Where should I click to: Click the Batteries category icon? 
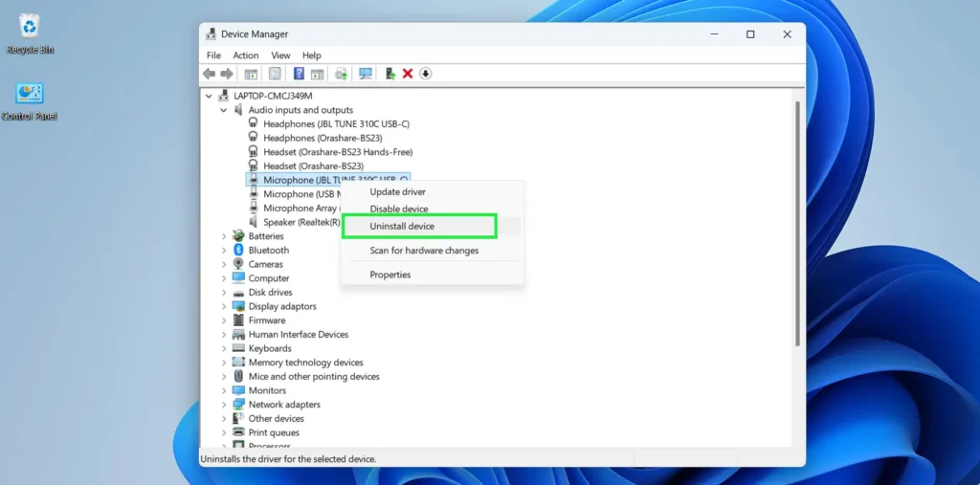238,235
